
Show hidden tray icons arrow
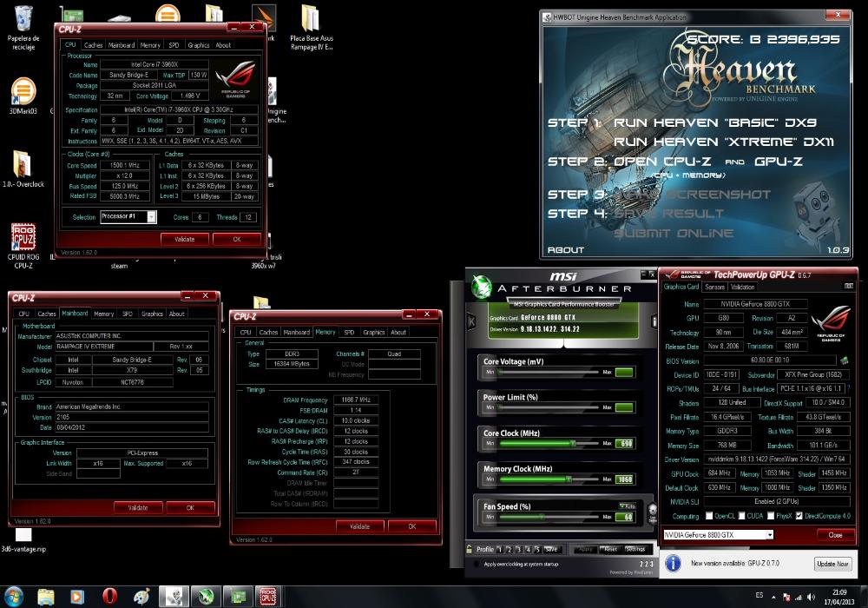point(774,597)
